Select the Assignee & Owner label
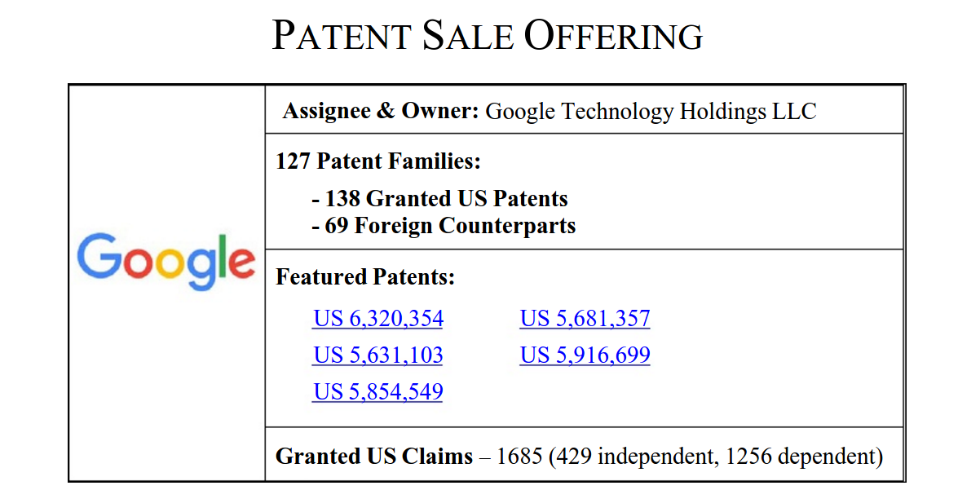Viewport: 980px width, 490px height. click(x=381, y=111)
